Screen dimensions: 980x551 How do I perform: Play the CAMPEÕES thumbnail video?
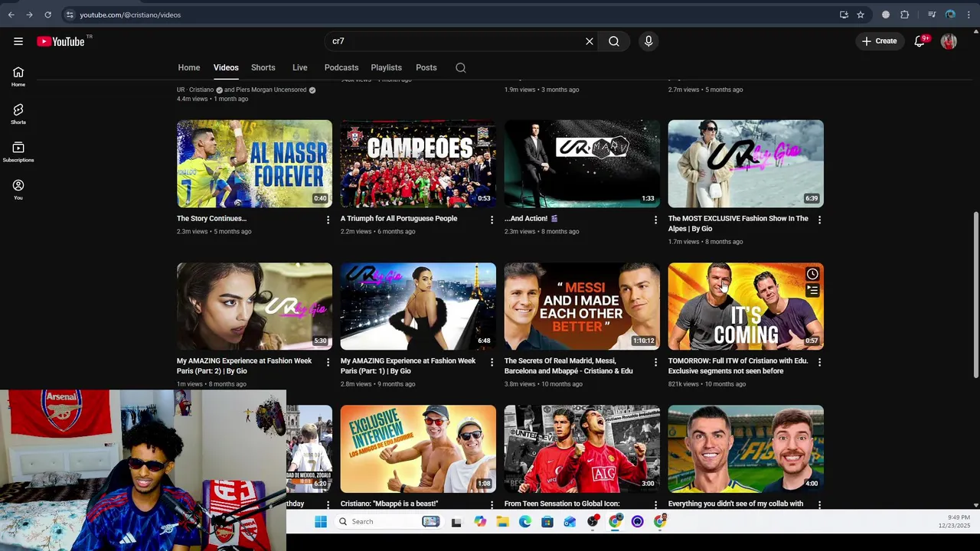click(x=418, y=164)
